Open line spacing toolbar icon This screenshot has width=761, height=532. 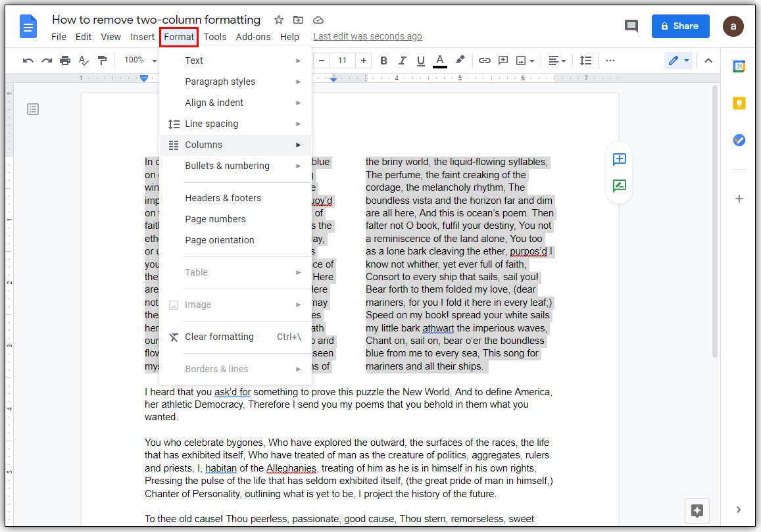pos(586,60)
